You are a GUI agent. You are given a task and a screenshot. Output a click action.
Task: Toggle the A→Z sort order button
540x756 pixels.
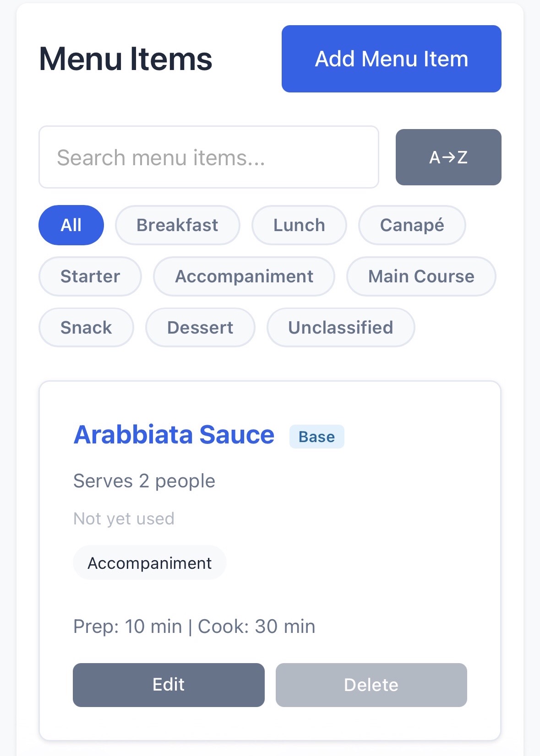point(448,157)
